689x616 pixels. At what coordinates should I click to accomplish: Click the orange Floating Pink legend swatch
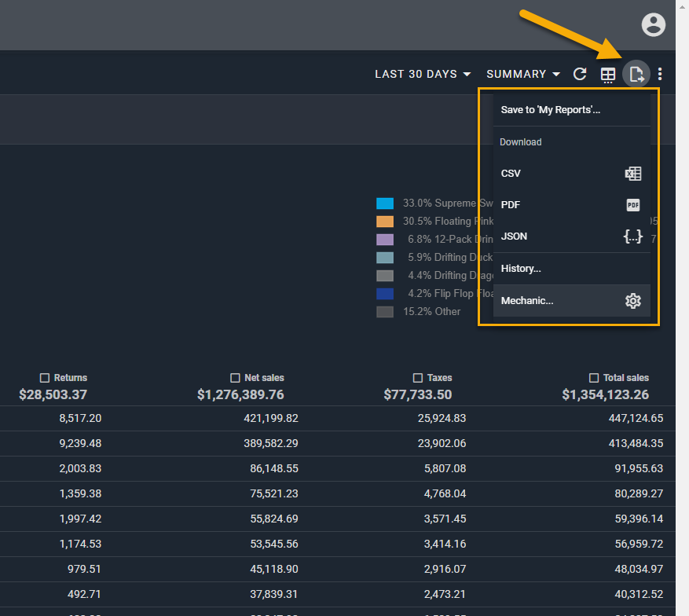click(385, 222)
